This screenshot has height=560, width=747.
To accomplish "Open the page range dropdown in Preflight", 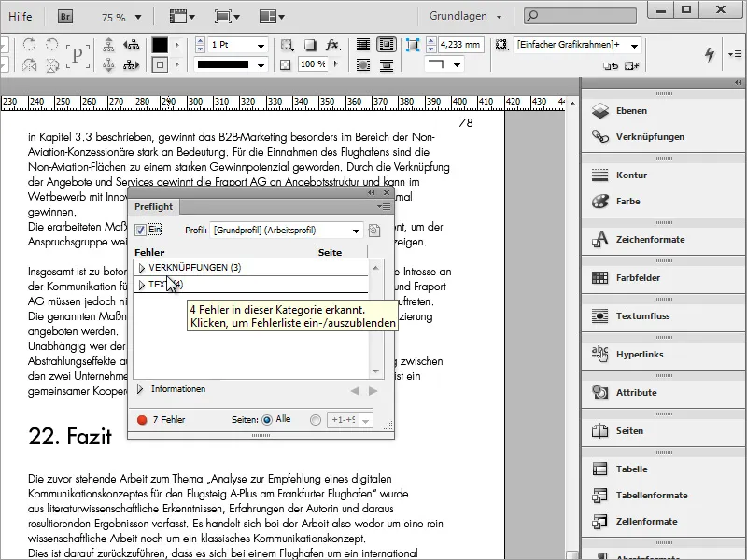I will coord(365,421).
